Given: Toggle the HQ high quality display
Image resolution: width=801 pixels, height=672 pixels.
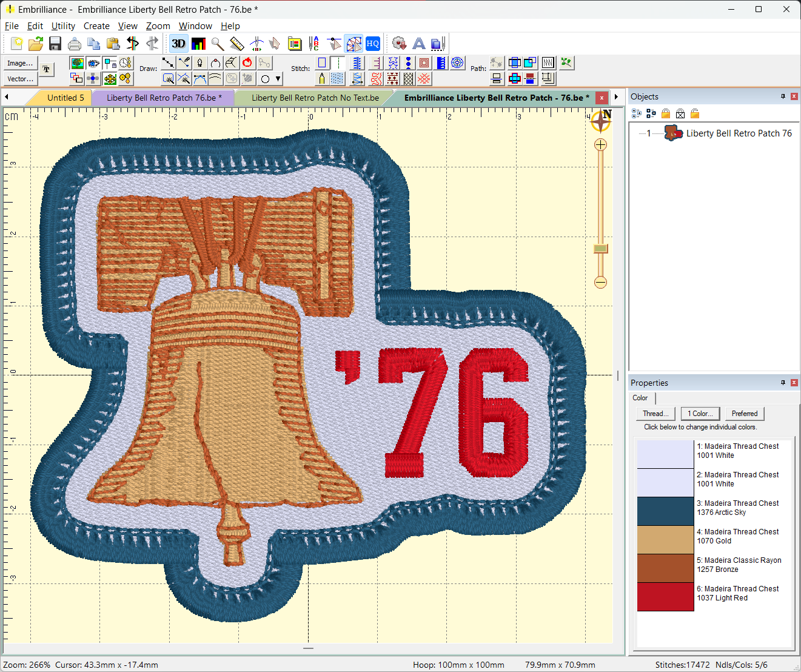Looking at the screenshot, I should click(x=372, y=44).
